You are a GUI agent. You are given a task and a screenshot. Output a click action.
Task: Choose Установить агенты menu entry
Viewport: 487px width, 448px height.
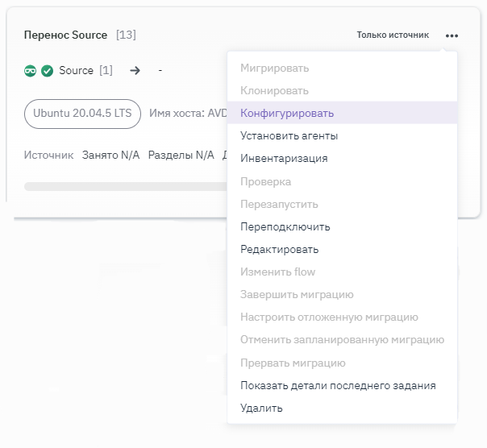289,136
